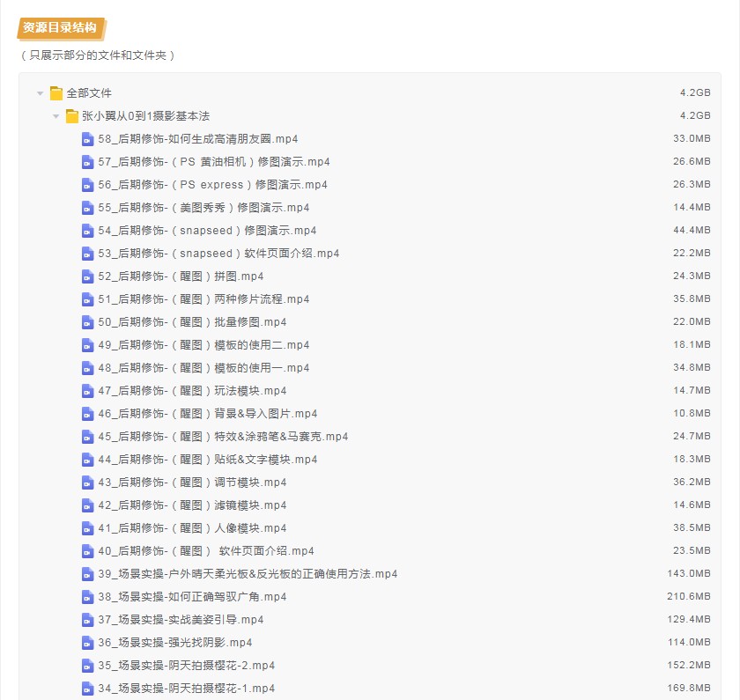Click video icon for 46_后期修饰 背景&导入图片

(88, 414)
